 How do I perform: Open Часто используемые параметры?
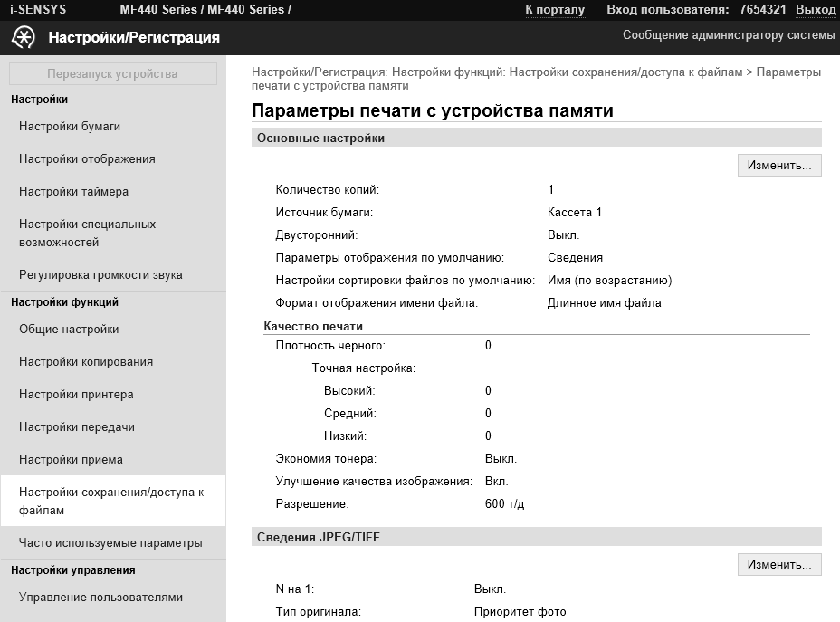pyautogui.click(x=110, y=543)
